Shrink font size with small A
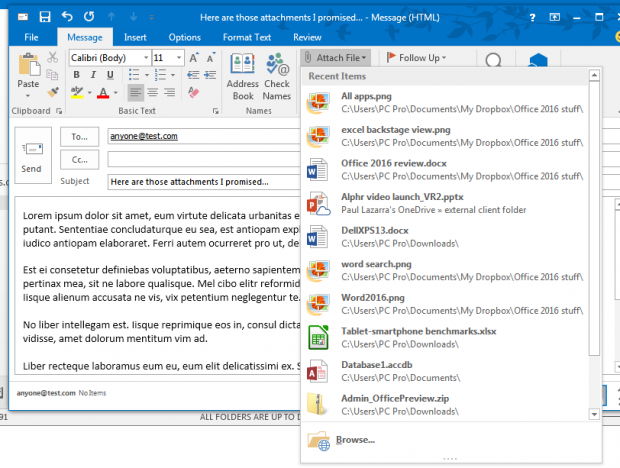 (x=210, y=58)
